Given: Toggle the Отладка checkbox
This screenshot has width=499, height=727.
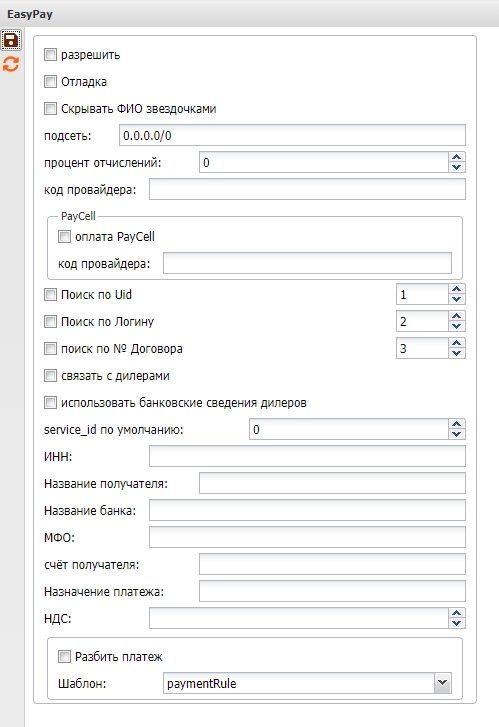Looking at the screenshot, I should [50, 82].
